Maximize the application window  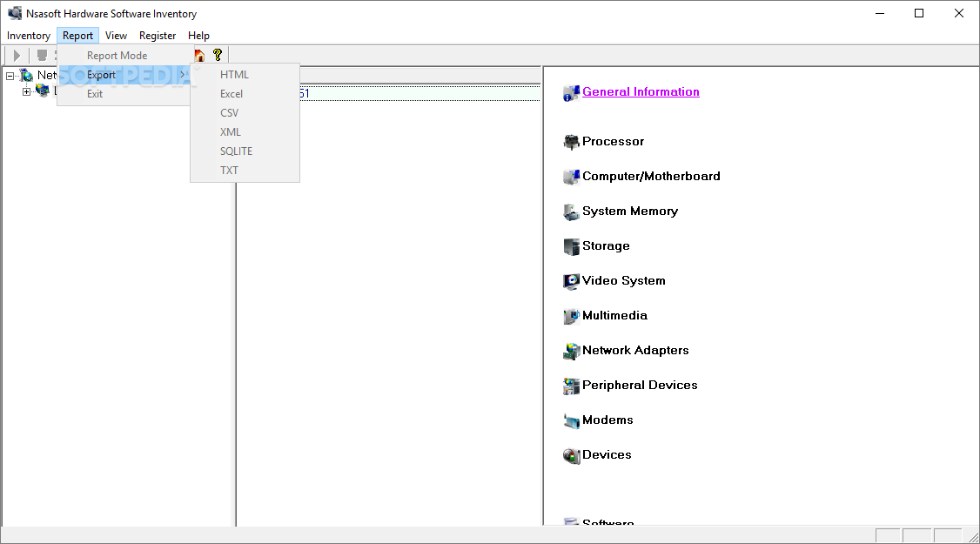point(919,13)
